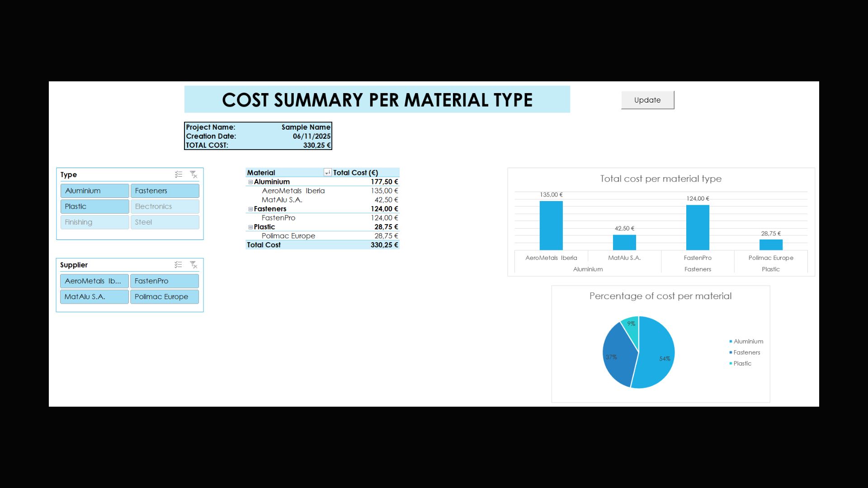Viewport: 868px width, 488px height.
Task: Select the Electronics slicer item
Action: [x=165, y=206]
